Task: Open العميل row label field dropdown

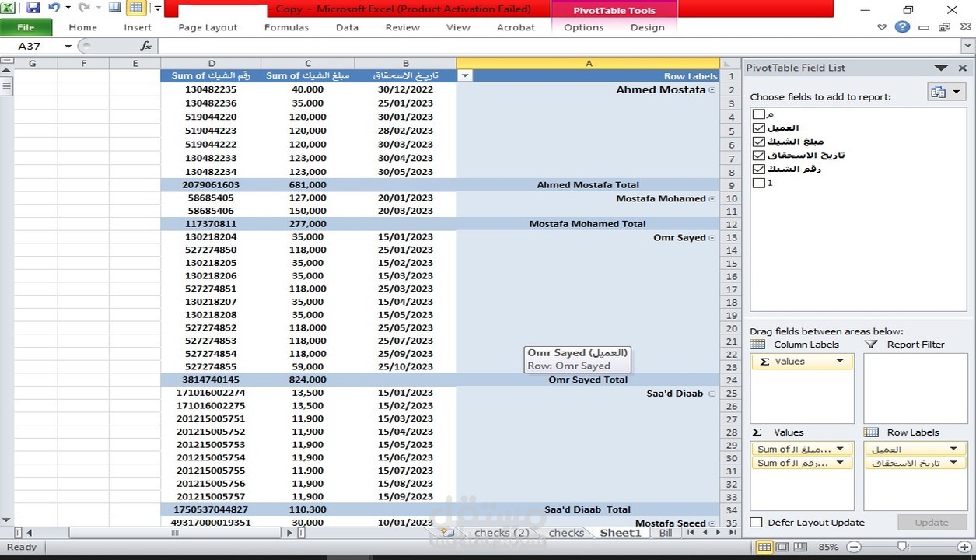Action: pos(953,449)
